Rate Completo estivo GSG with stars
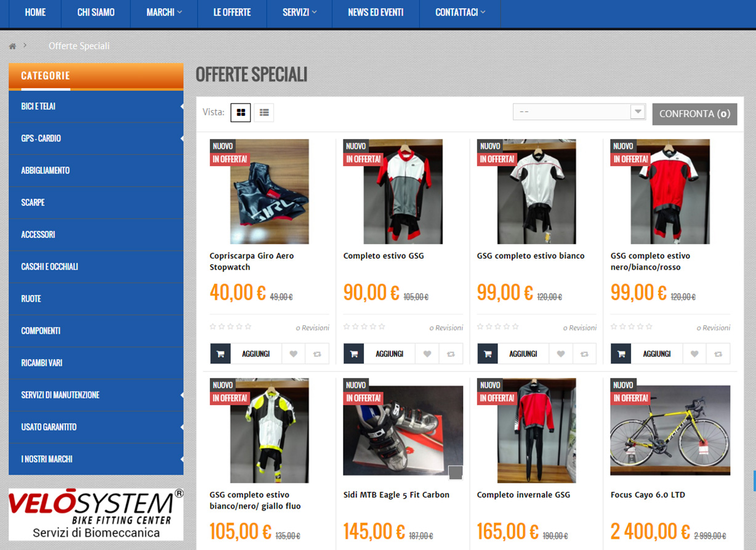 (x=364, y=326)
